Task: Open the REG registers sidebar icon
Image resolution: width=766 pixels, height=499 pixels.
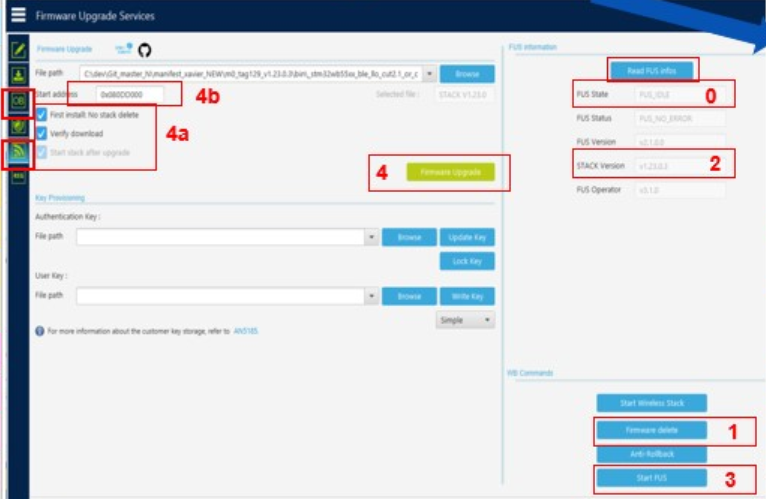Action: point(19,176)
